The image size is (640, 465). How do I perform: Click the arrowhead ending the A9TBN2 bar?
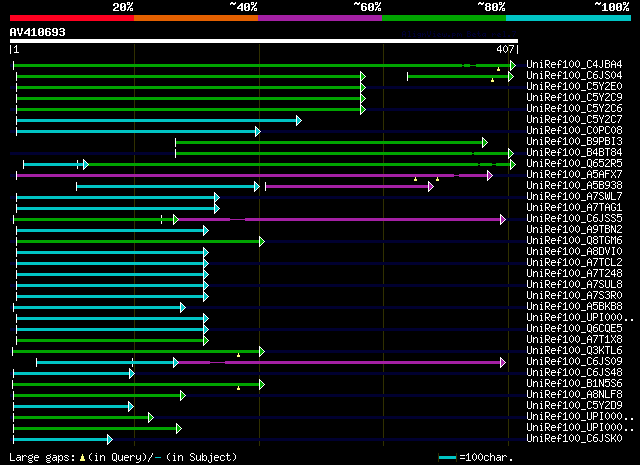coord(206,231)
